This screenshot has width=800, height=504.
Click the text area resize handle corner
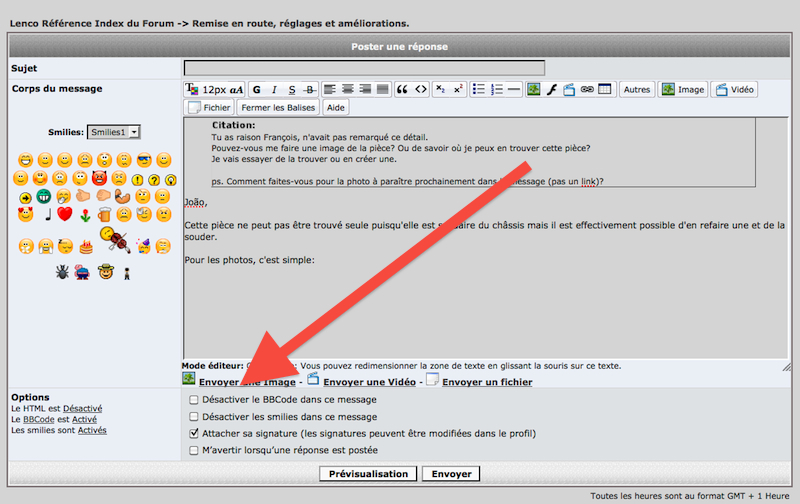[x=786, y=366]
